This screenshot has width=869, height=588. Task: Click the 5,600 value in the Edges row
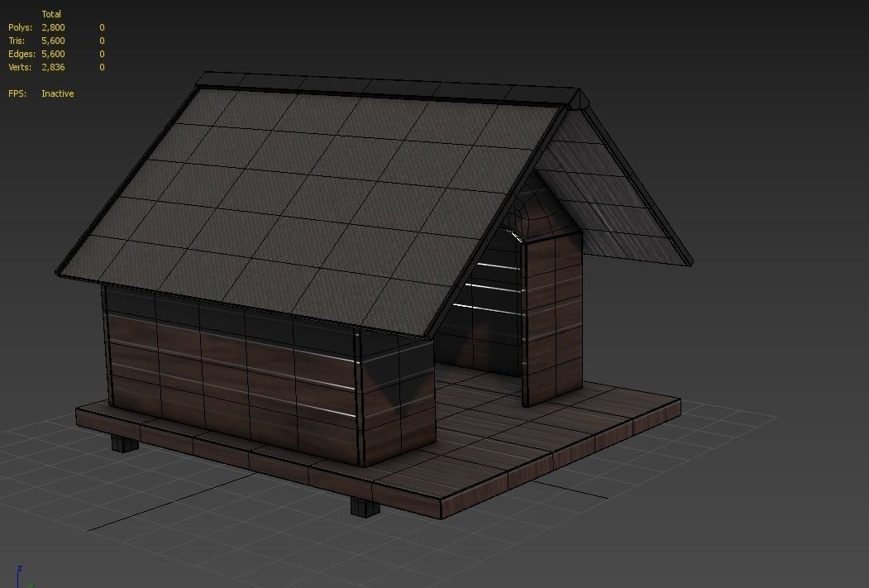[53, 54]
